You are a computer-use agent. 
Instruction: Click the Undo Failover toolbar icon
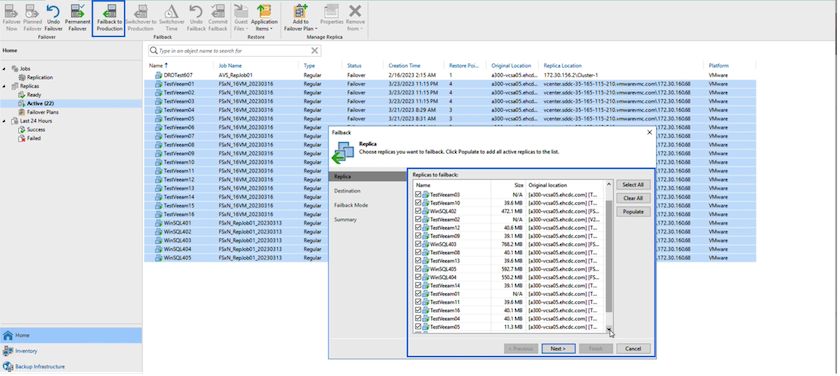[x=53, y=11]
